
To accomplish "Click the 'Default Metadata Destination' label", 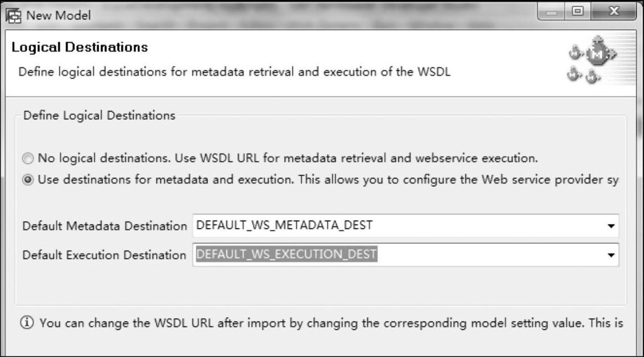I will point(105,226).
